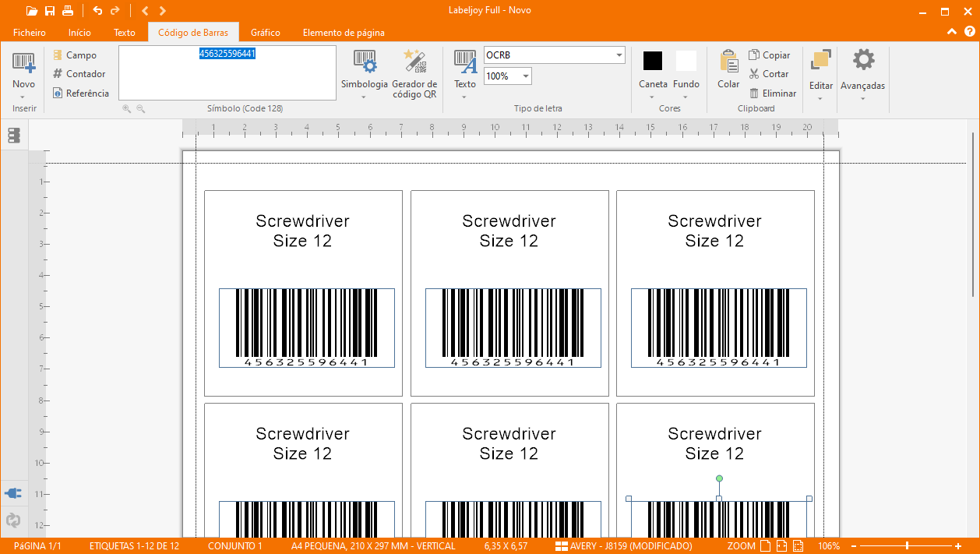Expand the Fundo color dropdown arrow
980x554 pixels.
pos(686,97)
